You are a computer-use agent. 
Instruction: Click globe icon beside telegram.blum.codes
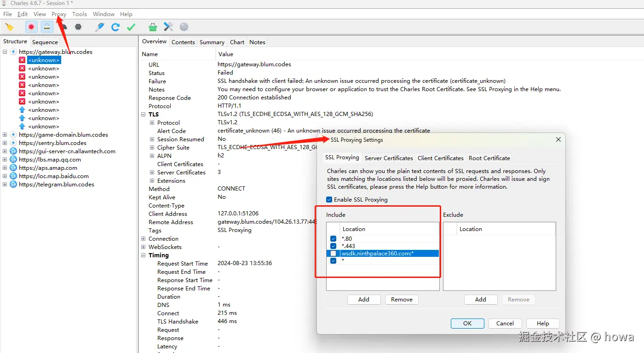[13, 185]
